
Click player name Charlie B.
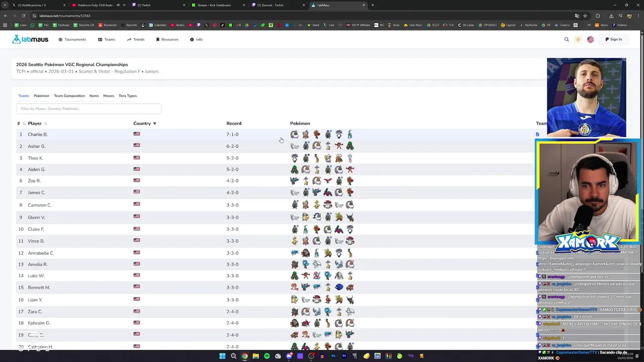tap(37, 134)
